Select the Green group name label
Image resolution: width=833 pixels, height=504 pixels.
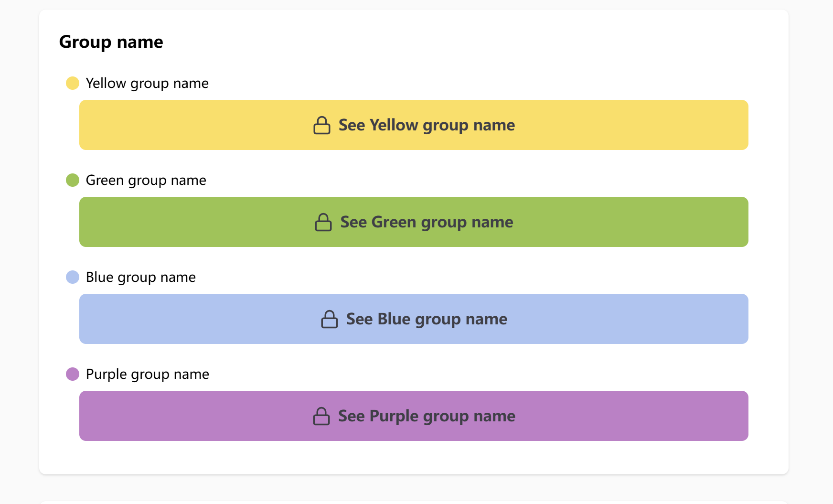[x=146, y=181]
